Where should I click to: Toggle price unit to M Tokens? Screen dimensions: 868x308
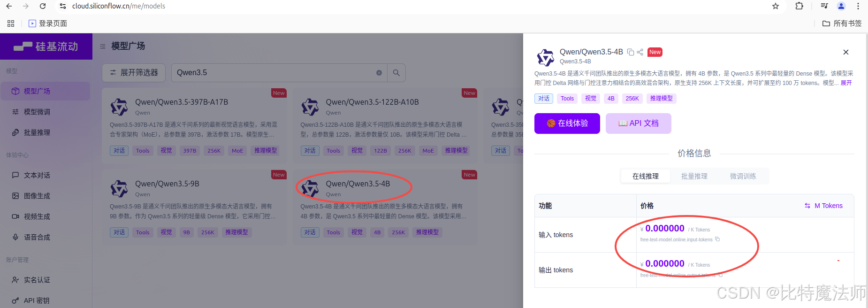tap(824, 206)
